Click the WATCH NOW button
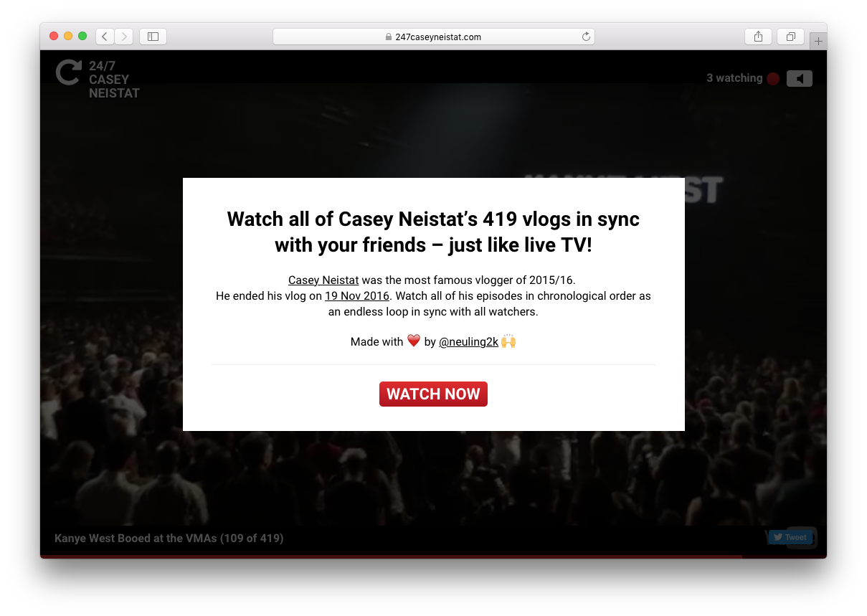Viewport: 867px width, 616px height. [x=433, y=394]
